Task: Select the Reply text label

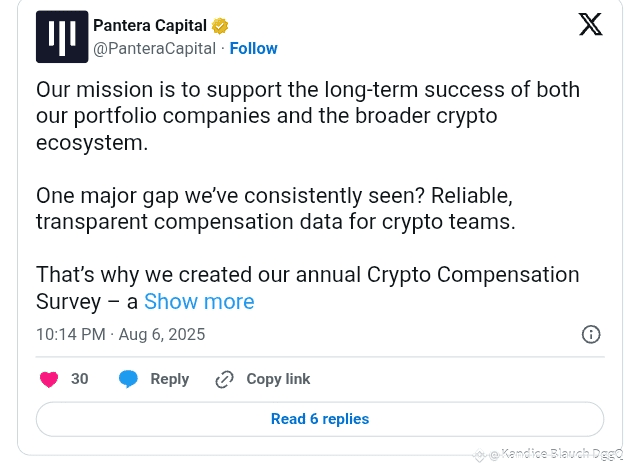Action: tap(169, 379)
